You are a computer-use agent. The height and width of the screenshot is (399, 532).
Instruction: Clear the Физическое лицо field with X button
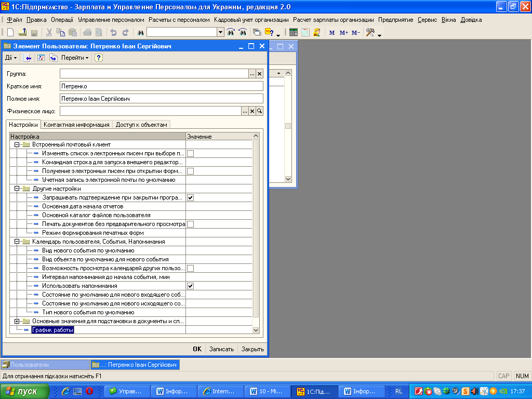252,111
